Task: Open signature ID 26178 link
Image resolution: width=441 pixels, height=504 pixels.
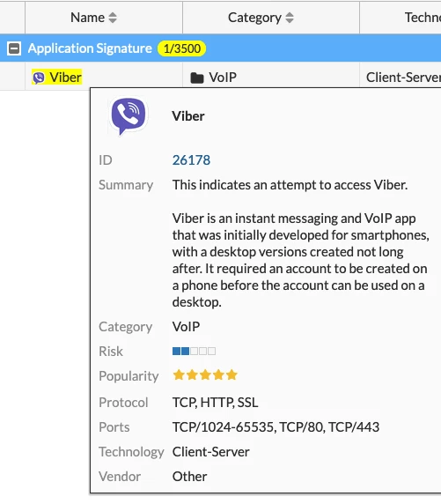Action: tap(191, 160)
